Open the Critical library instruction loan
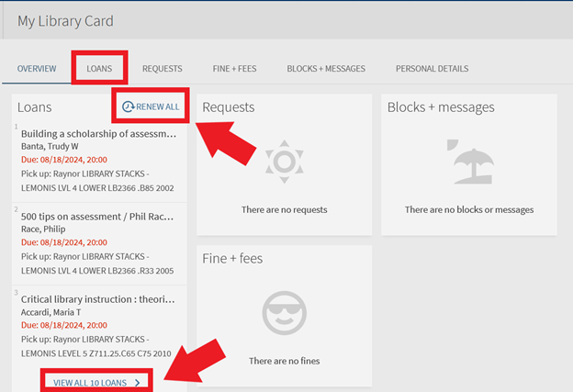This screenshot has height=392, width=573. click(97, 297)
